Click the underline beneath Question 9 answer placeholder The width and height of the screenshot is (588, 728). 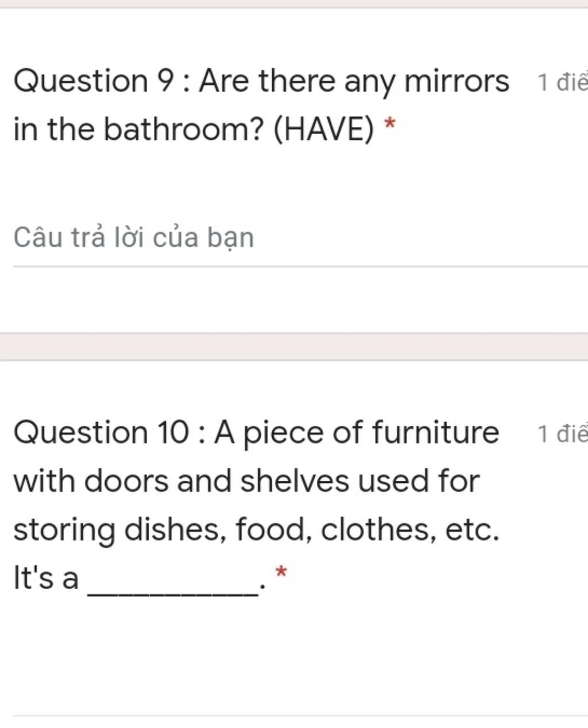pyautogui.click(x=300, y=266)
